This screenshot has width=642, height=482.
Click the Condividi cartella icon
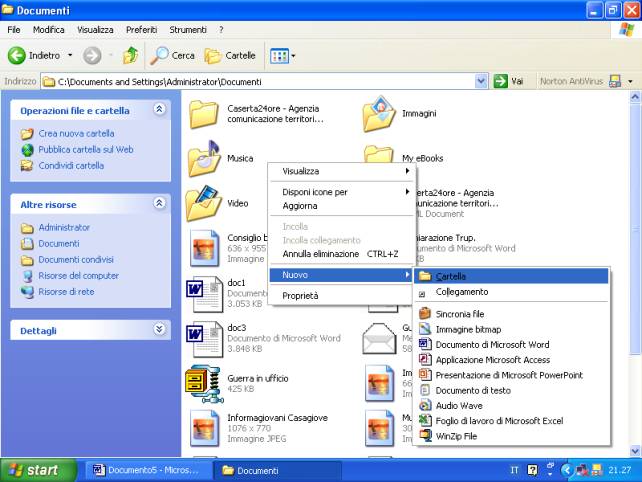(x=27, y=166)
